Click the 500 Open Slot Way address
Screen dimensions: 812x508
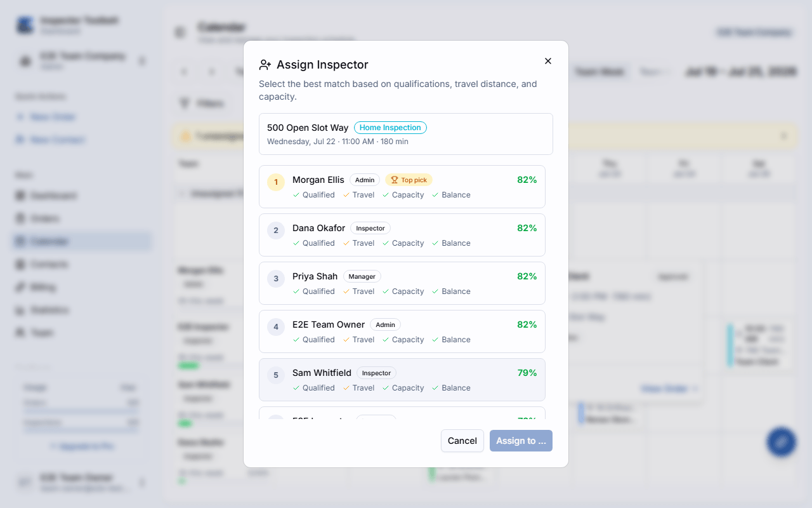click(x=308, y=128)
